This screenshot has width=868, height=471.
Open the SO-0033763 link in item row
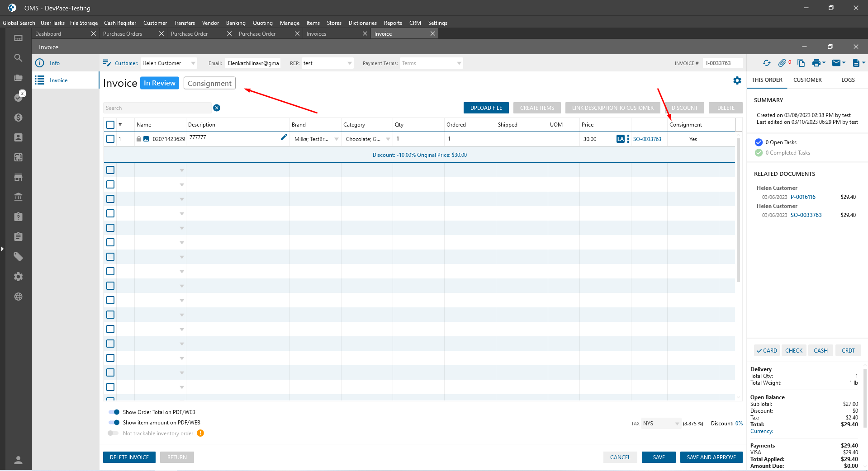(647, 139)
